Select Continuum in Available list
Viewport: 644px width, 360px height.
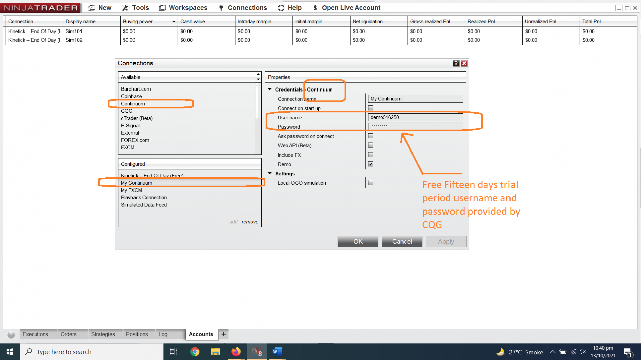[133, 104]
